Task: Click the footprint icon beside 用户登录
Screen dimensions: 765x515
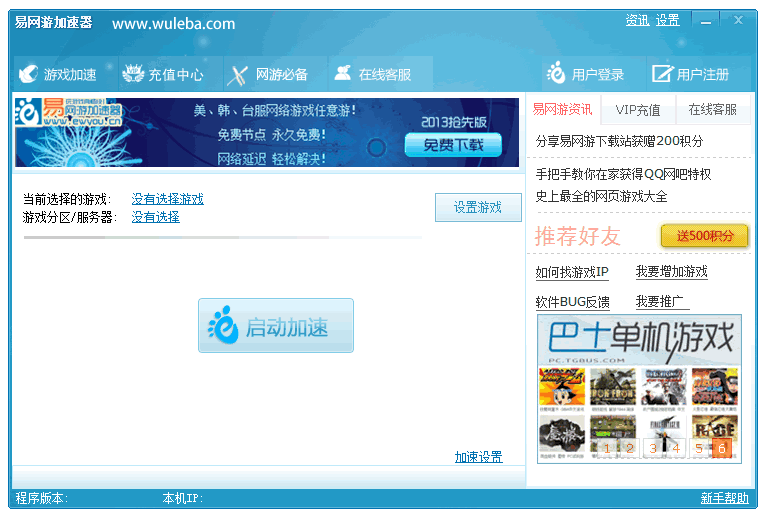Action: tap(556, 73)
